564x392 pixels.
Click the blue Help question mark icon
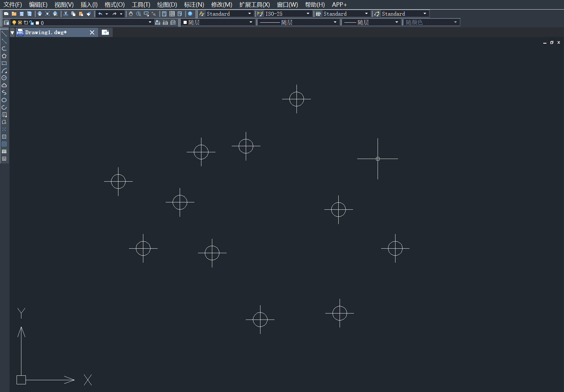(x=190, y=14)
